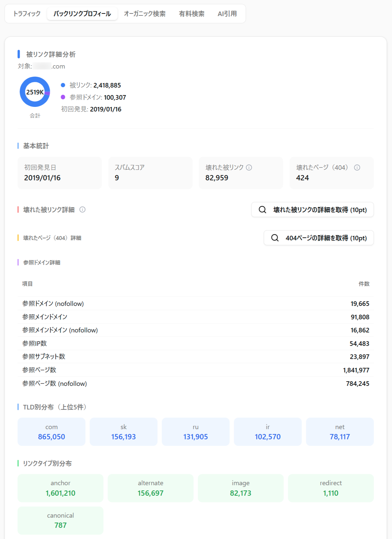The width and height of the screenshot is (392, 539).
Task: Click the com TLD card 865,050
Action: click(x=51, y=432)
